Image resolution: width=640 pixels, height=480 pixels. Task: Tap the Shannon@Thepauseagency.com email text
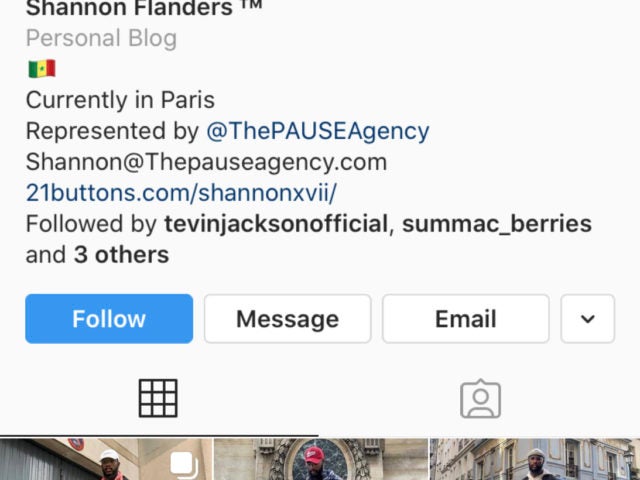click(x=206, y=162)
